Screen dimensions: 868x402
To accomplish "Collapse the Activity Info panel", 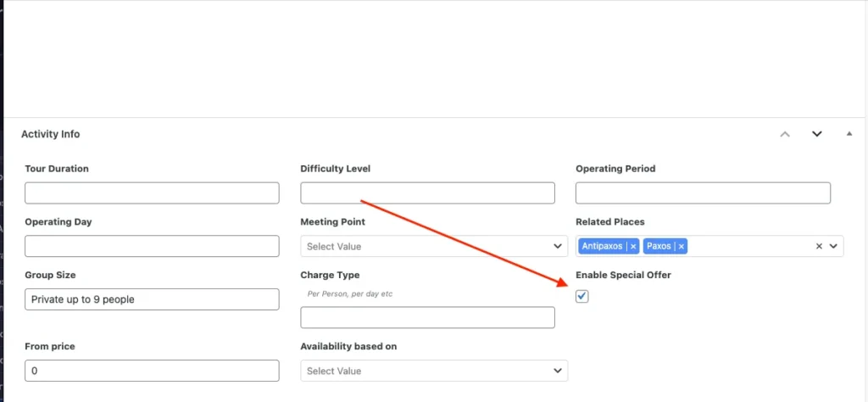I will point(849,134).
